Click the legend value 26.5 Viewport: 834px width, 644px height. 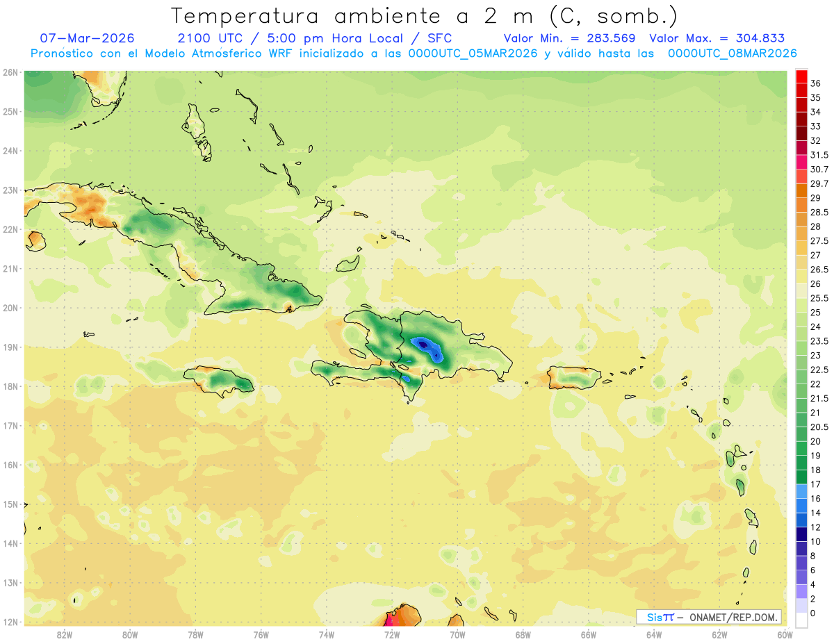click(x=819, y=270)
